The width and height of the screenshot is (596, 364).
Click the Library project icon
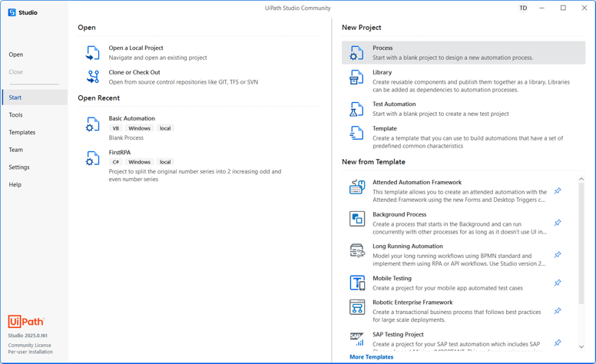pyautogui.click(x=356, y=77)
